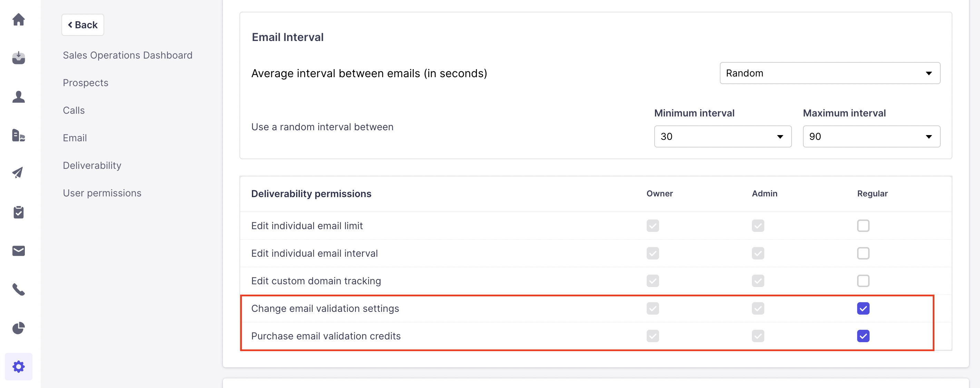Screen dimensions: 980x388
Task: Click the home icon in sidebar
Action: click(x=19, y=19)
